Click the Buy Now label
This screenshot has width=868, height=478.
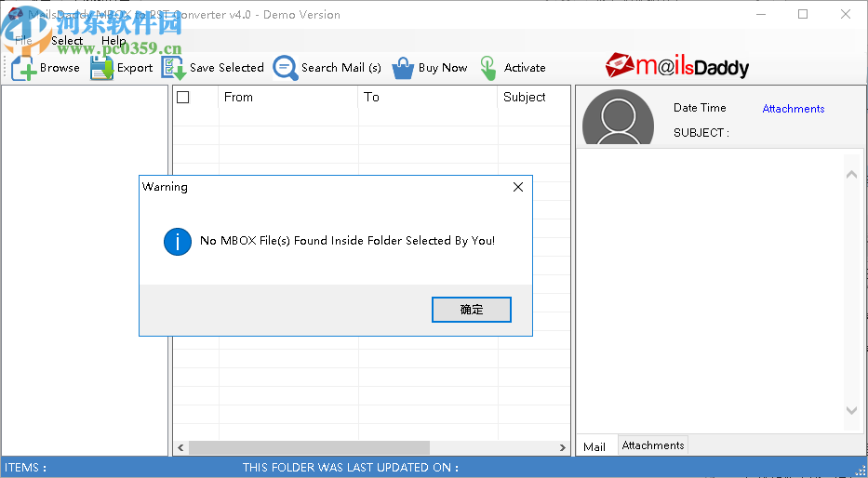pyautogui.click(x=443, y=68)
